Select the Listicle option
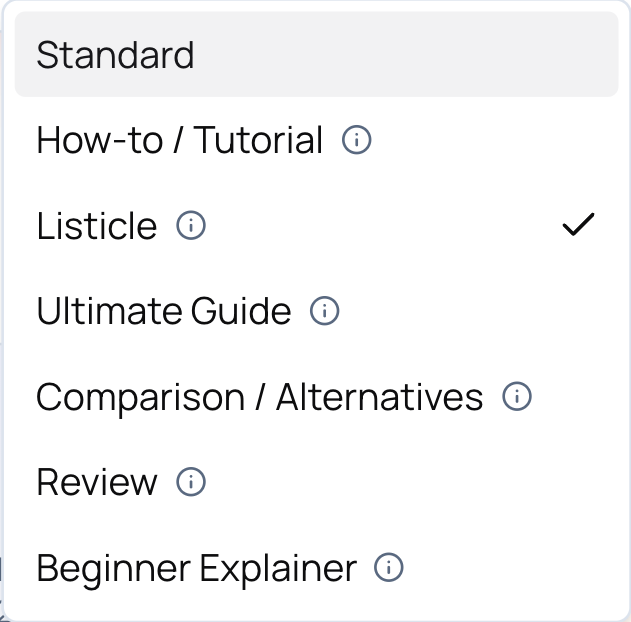 point(97,227)
